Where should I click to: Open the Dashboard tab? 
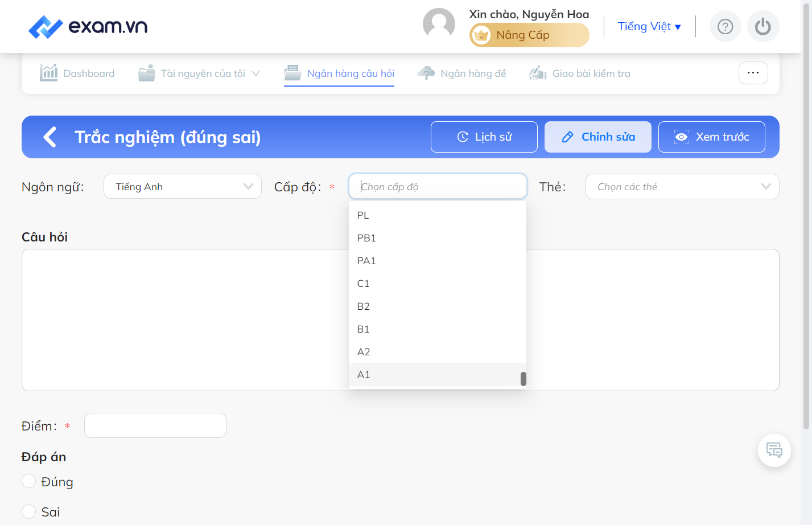click(77, 73)
